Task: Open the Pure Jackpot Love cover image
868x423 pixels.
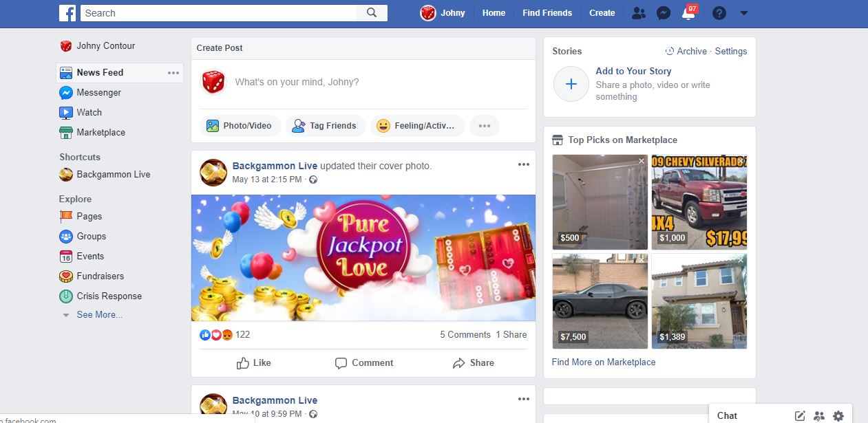Action: (363, 259)
